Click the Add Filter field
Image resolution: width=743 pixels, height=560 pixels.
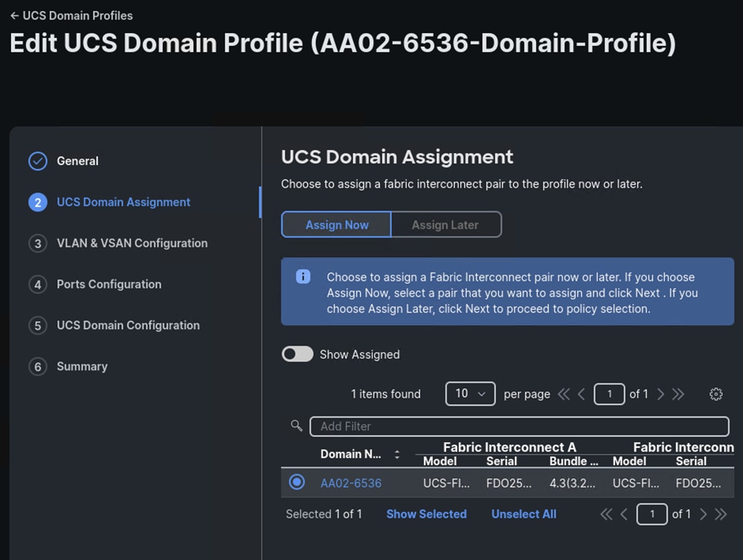[x=519, y=426]
